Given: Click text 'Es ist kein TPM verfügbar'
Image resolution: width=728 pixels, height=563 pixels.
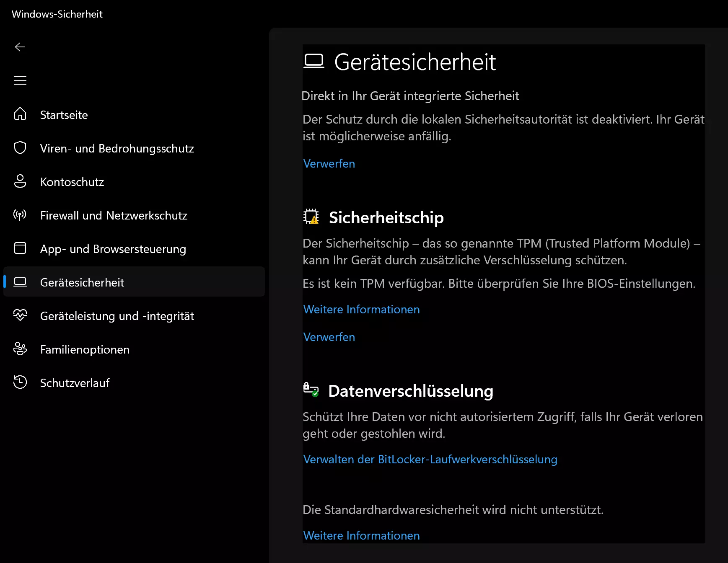Looking at the screenshot, I should point(374,284).
